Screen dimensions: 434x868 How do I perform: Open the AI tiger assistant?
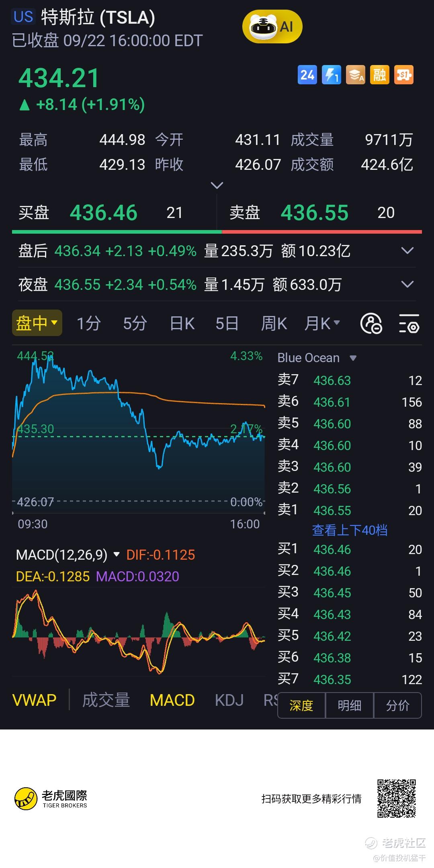coord(272,26)
